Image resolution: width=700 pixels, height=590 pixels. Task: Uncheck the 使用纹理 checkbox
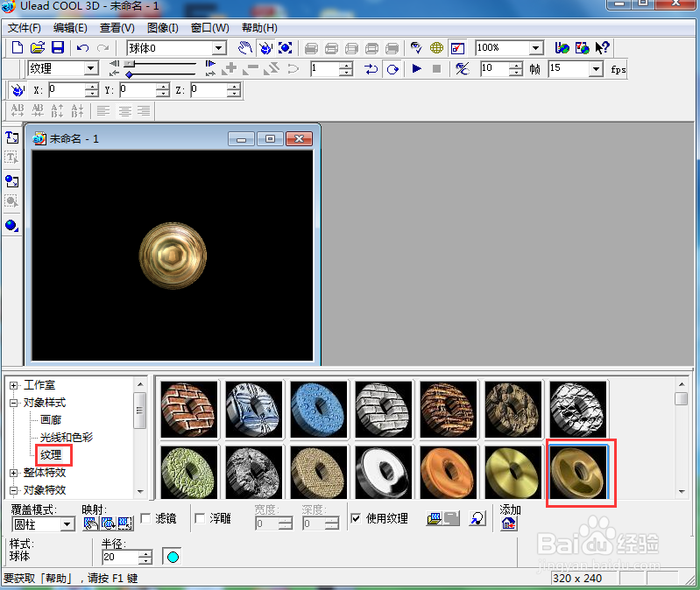pyautogui.click(x=356, y=518)
